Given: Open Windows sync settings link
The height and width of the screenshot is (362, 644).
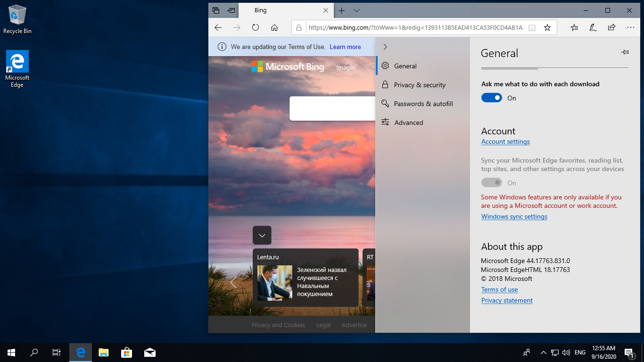Looking at the screenshot, I should tap(514, 217).
